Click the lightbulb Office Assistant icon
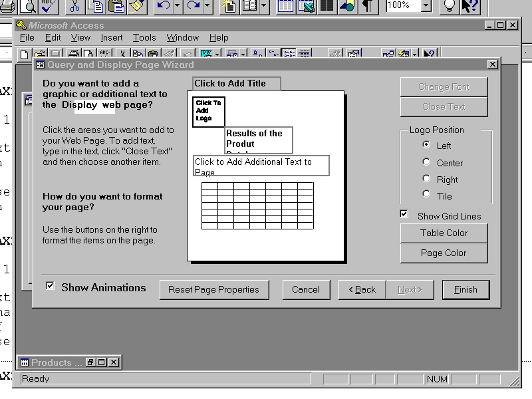 (x=450, y=7)
